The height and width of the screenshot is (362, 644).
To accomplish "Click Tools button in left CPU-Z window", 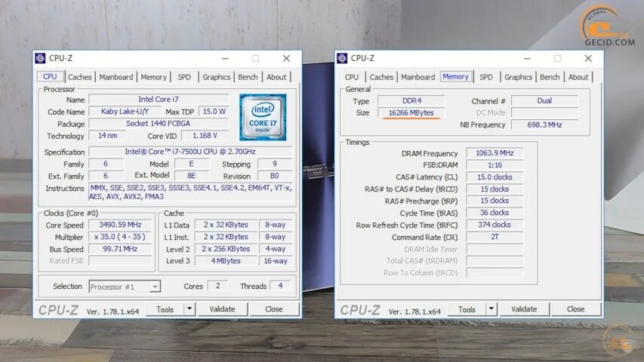I will click(165, 309).
